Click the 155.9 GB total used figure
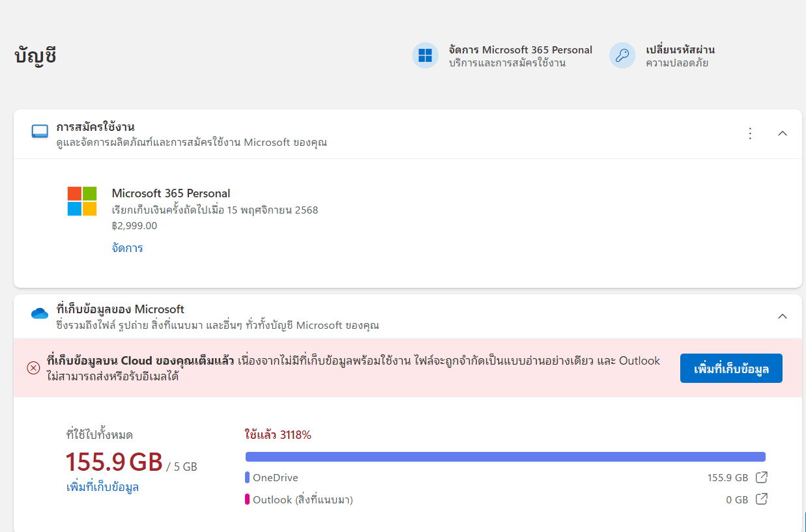 (x=114, y=462)
